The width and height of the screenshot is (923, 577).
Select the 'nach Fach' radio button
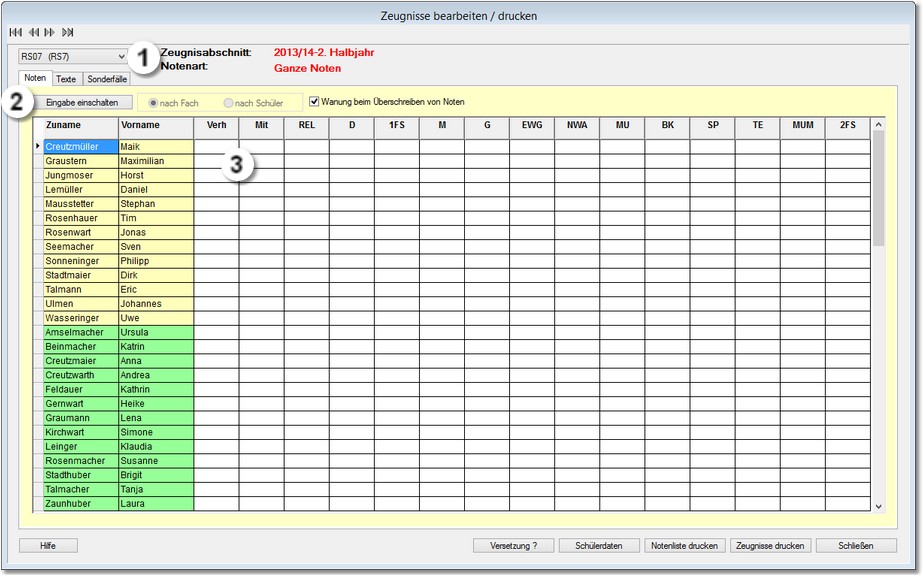pyautogui.click(x=153, y=103)
